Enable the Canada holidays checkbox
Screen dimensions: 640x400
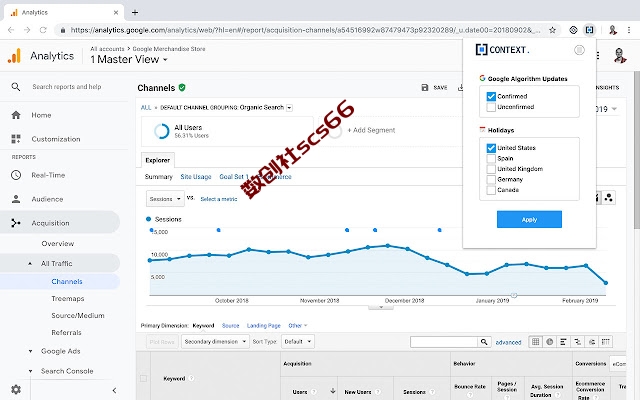pos(491,190)
